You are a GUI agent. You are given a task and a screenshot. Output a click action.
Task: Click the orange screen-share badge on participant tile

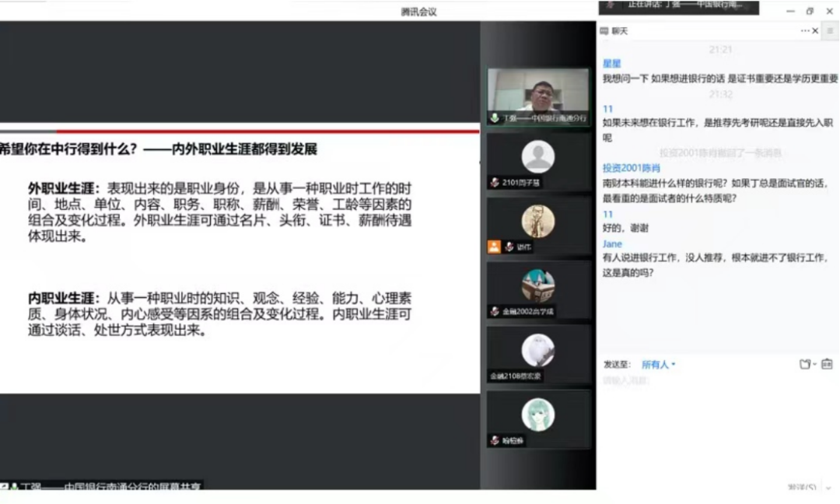click(494, 247)
